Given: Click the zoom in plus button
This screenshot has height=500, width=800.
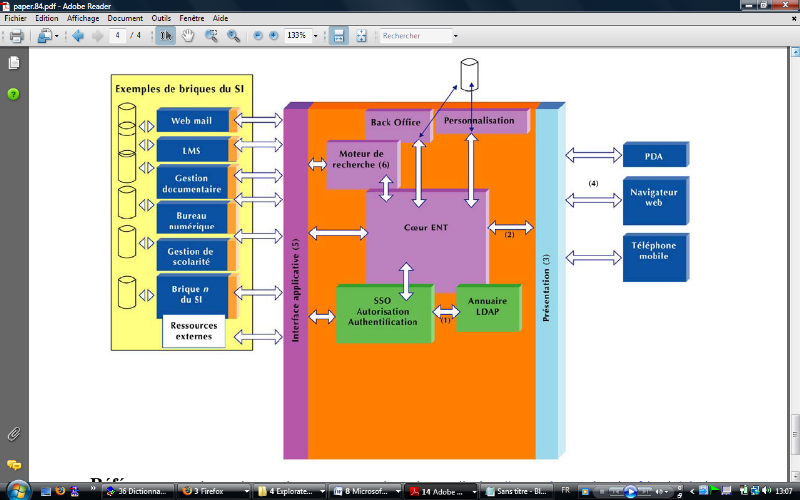Looking at the screenshot, I should click(x=274, y=36).
